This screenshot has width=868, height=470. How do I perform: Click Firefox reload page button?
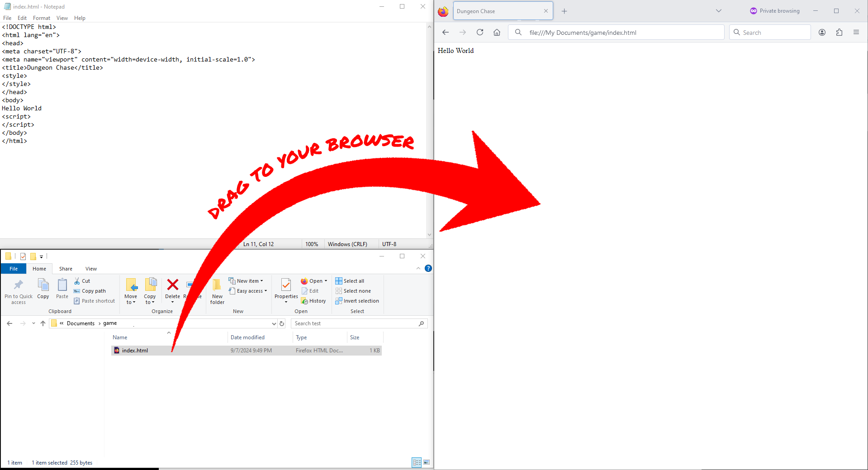(480, 32)
